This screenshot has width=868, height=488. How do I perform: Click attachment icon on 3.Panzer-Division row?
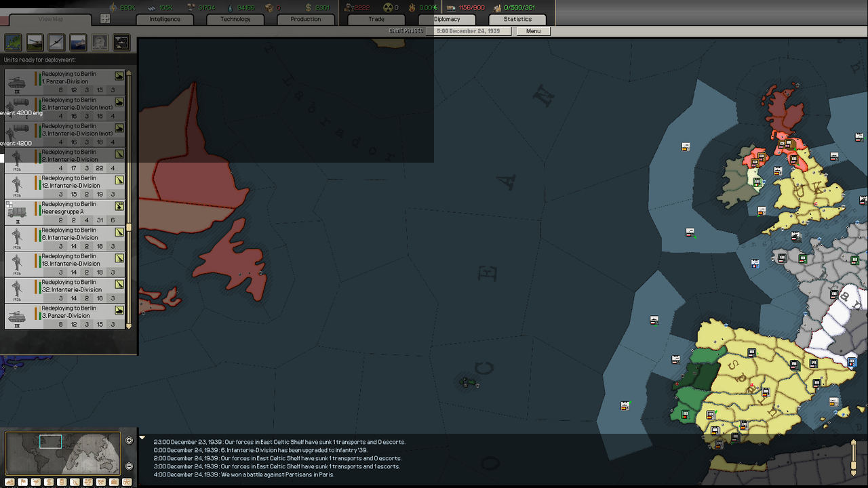pos(119,310)
